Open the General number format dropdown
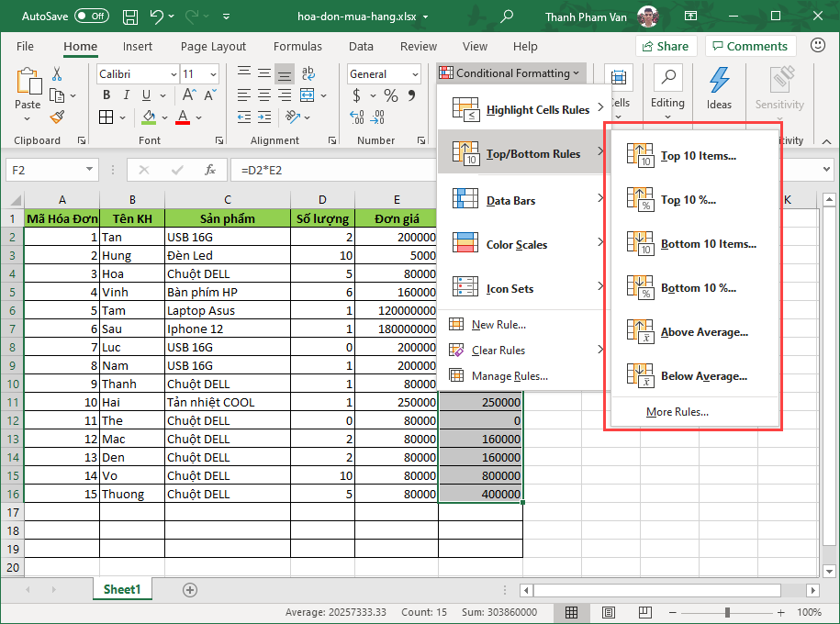The width and height of the screenshot is (840, 624). [x=415, y=74]
